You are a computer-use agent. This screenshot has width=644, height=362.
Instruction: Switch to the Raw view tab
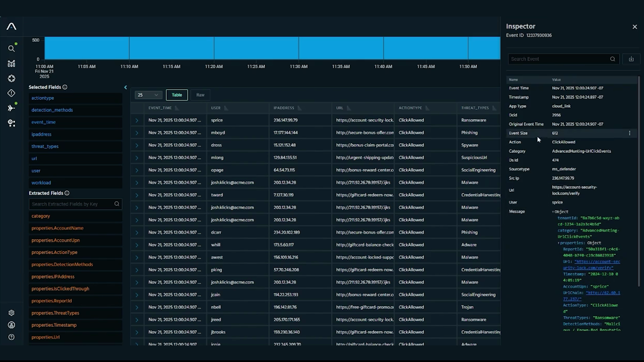point(200,95)
